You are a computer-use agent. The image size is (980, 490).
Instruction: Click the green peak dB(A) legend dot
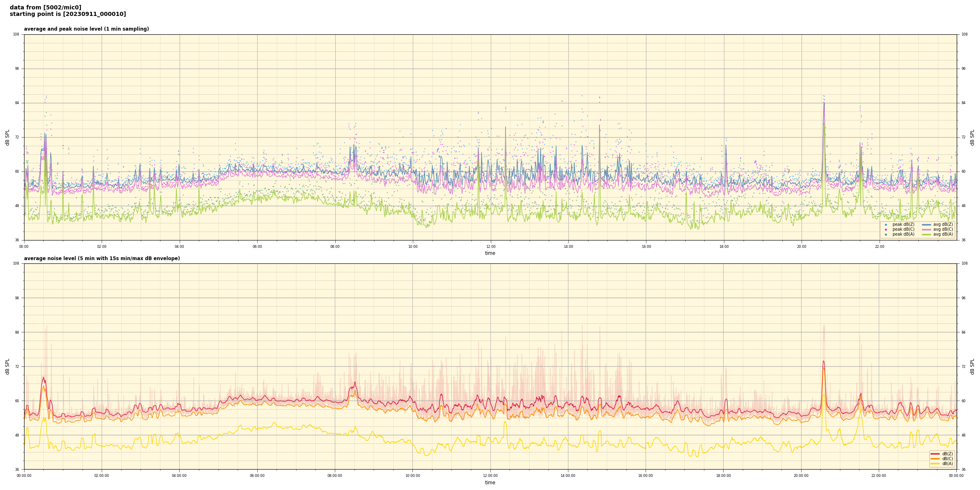[886, 234]
